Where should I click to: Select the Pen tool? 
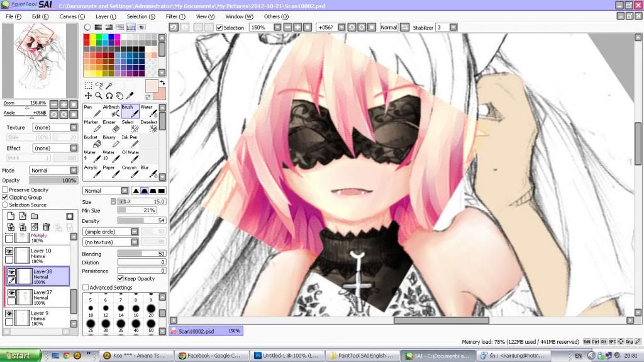92,111
